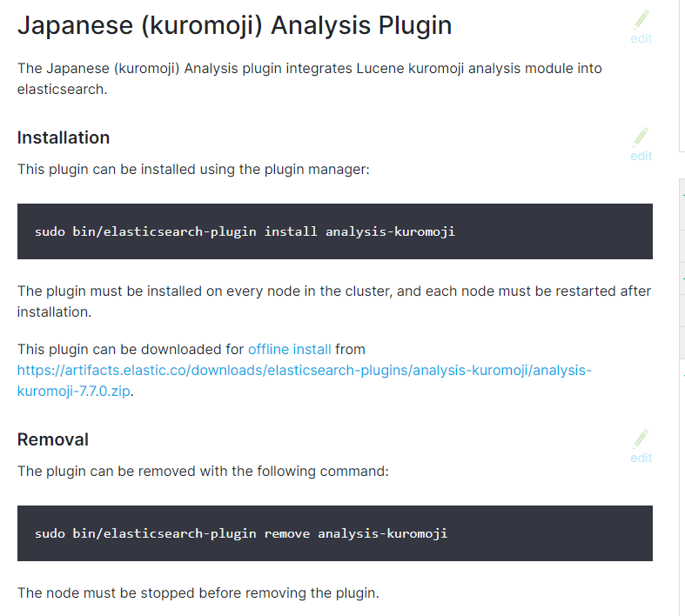
Task: Open the analysis-kuromoji-7.7.0.zip download URL
Action: coord(304,380)
